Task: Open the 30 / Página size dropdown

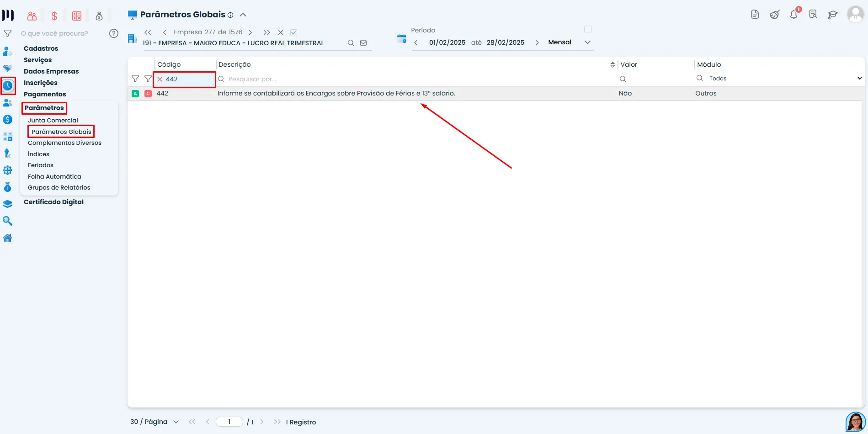Action: tap(154, 422)
